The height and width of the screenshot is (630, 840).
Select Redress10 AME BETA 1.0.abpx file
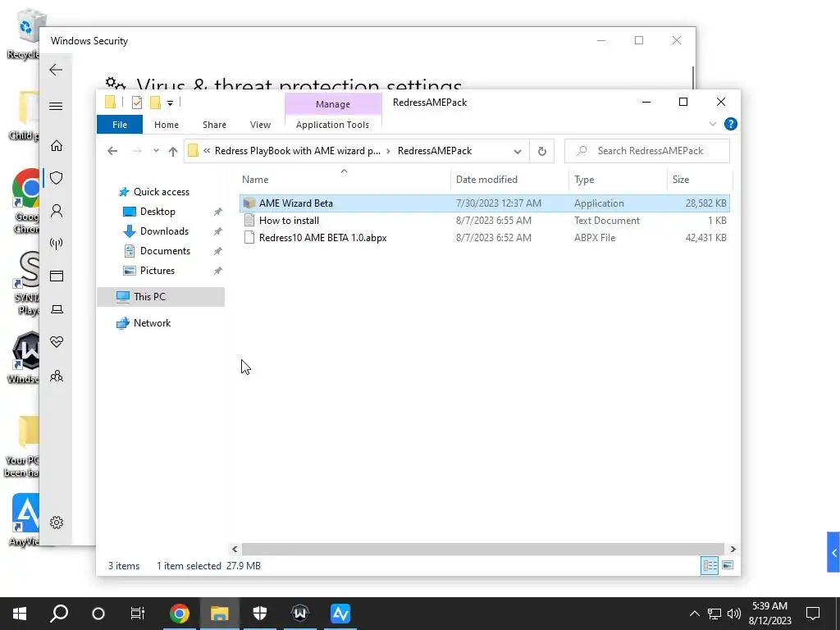click(x=484, y=237)
